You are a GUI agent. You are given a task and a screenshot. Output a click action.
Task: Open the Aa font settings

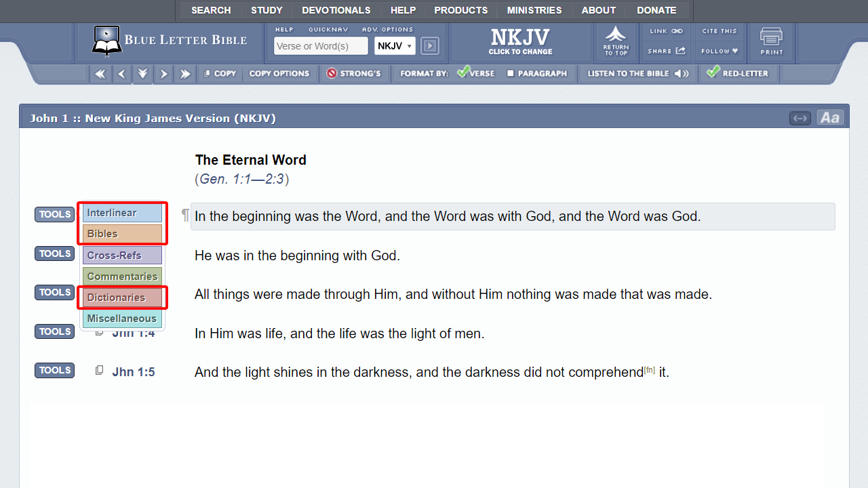(829, 118)
